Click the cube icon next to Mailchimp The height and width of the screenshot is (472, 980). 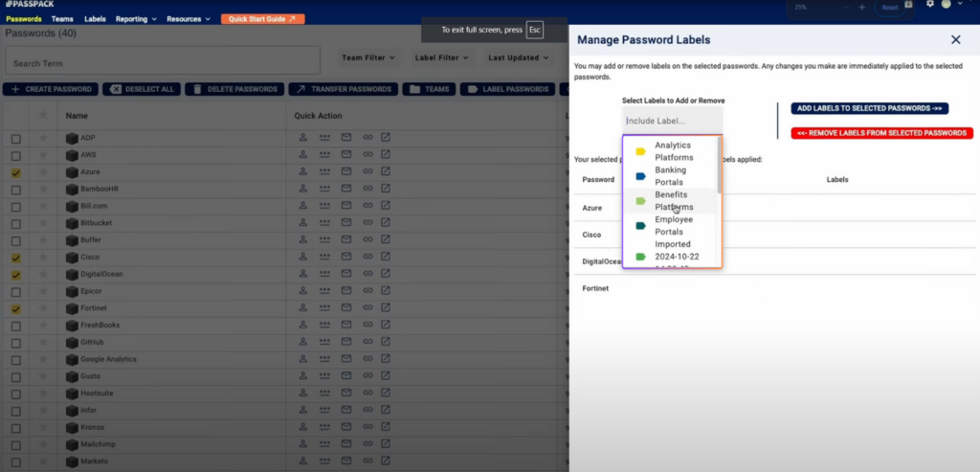[72, 444]
